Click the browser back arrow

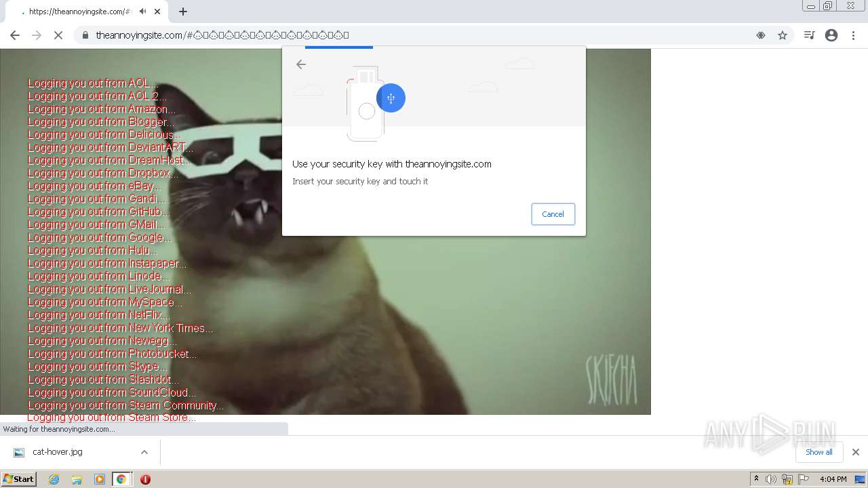(x=15, y=35)
